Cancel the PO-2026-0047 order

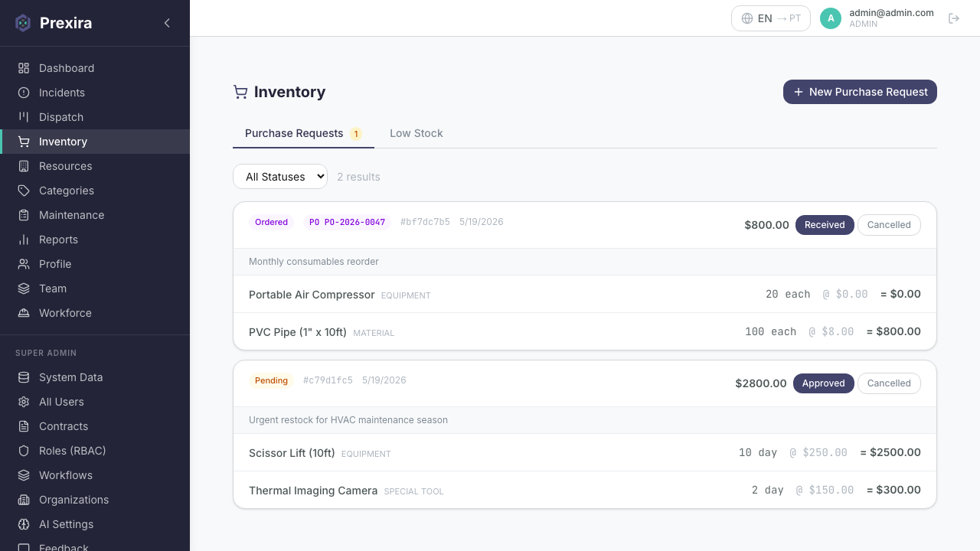pyautogui.click(x=889, y=225)
